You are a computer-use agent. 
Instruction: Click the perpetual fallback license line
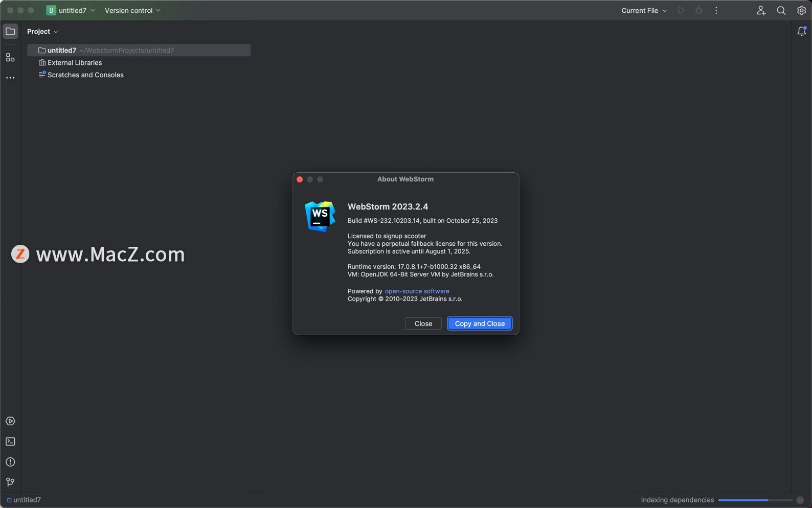[425, 244]
